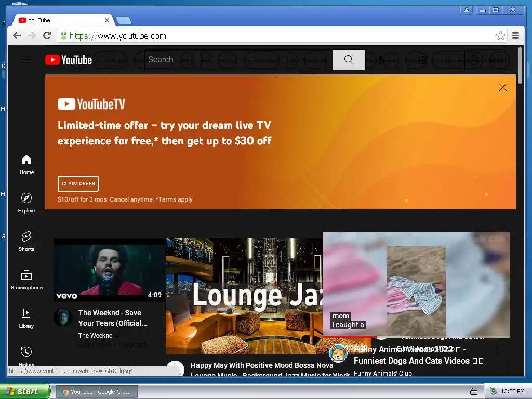Open the Chrome hamburger menu
Screen dimensions: 532x399
[515, 36]
